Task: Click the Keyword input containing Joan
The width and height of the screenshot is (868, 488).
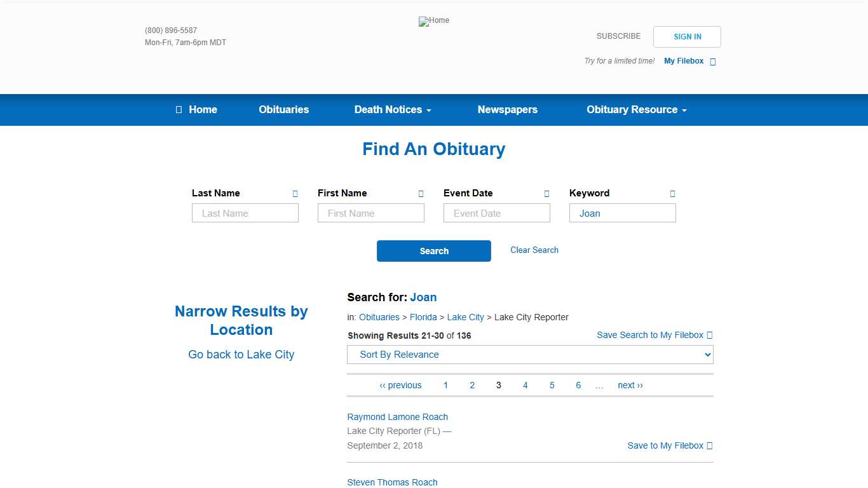Action: pyautogui.click(x=622, y=213)
